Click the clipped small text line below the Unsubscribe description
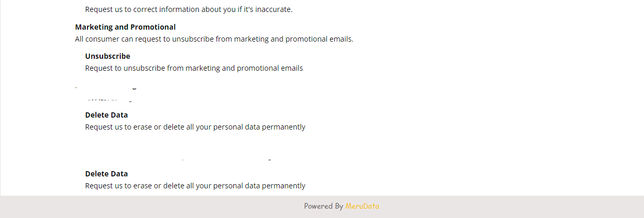This screenshot has height=218, width=644. point(110,98)
